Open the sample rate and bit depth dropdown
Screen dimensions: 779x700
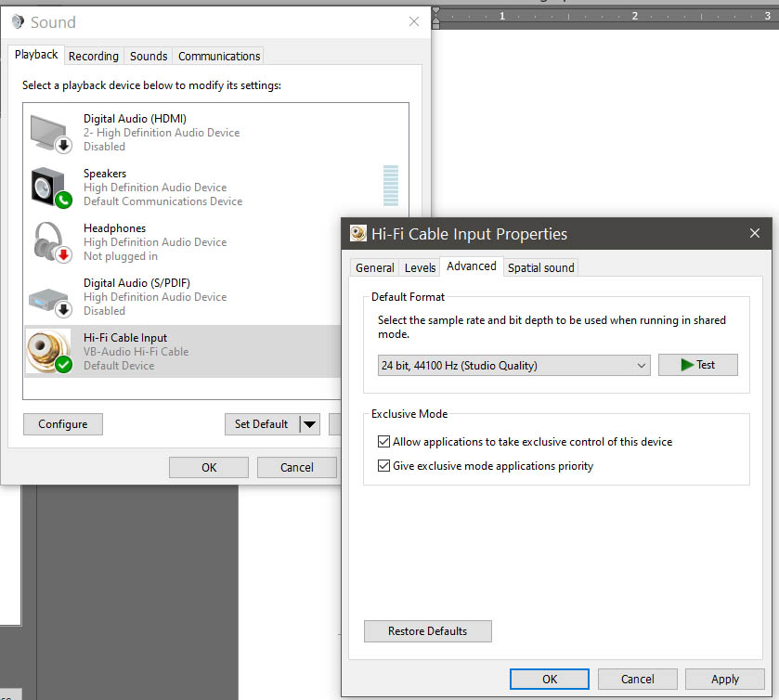point(513,365)
